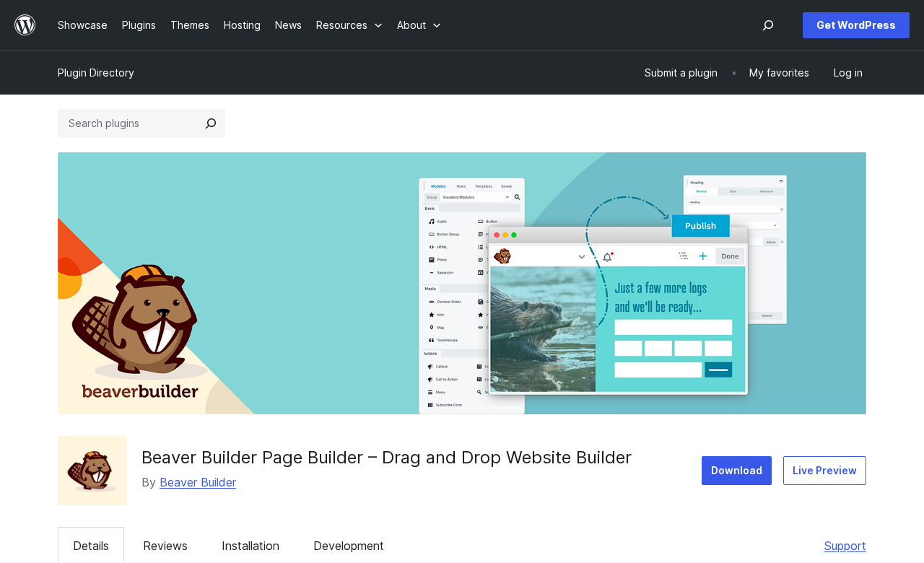Open the News page
This screenshot has height=563, width=924.
pos(288,25)
